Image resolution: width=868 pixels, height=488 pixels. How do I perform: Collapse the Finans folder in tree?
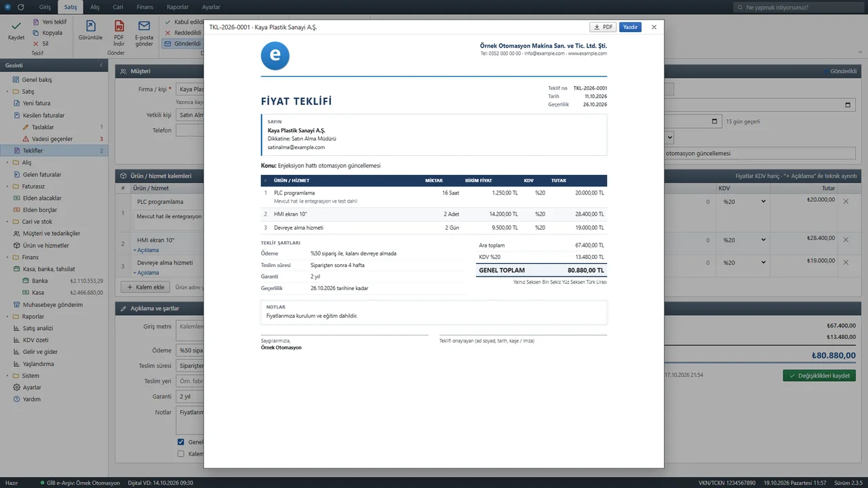point(7,258)
